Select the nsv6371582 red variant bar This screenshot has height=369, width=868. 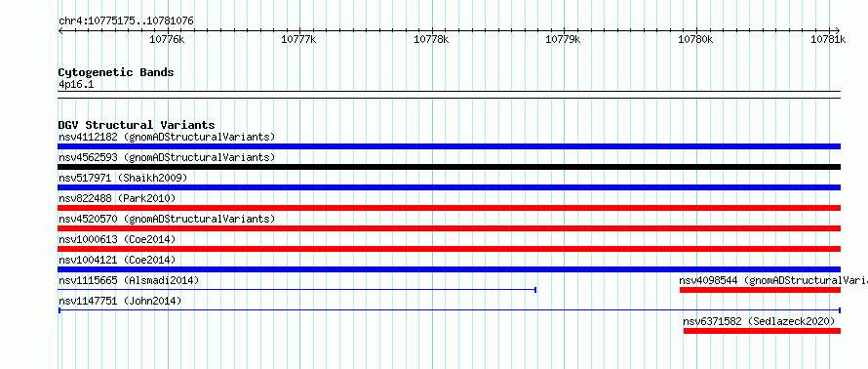tap(763, 331)
